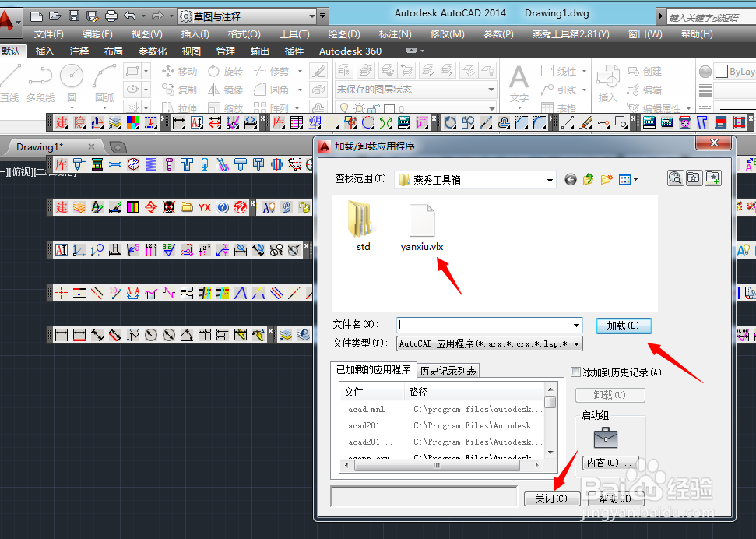This screenshot has width=756, height=539.
Task: Click the new drawing tab plus button
Action: point(118,147)
